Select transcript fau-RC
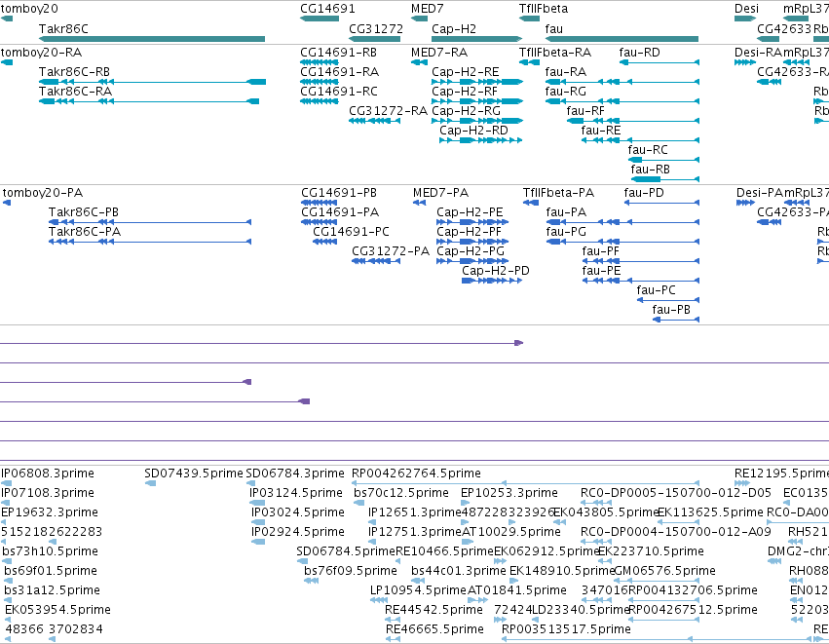This screenshot has width=829, height=644. (663, 160)
